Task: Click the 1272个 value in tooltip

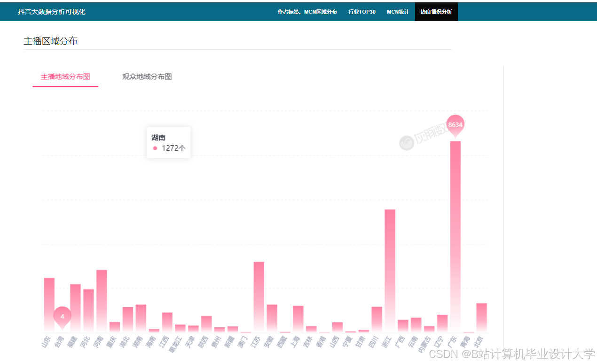Action: tap(173, 148)
